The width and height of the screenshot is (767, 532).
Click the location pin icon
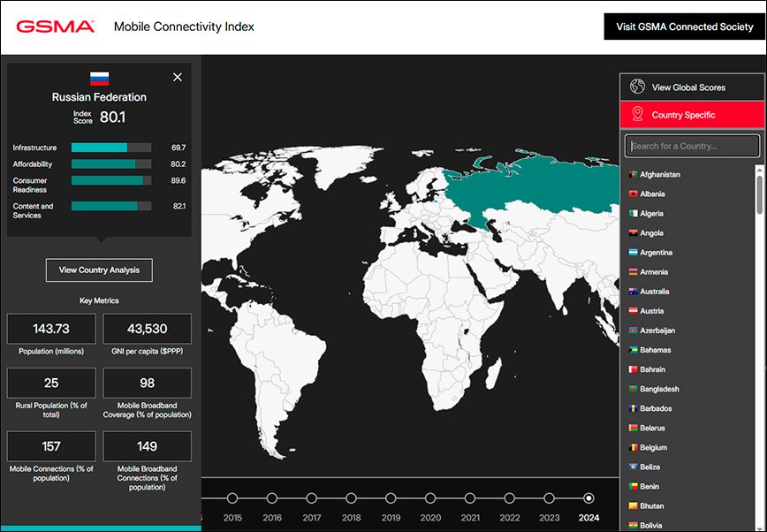pos(637,114)
